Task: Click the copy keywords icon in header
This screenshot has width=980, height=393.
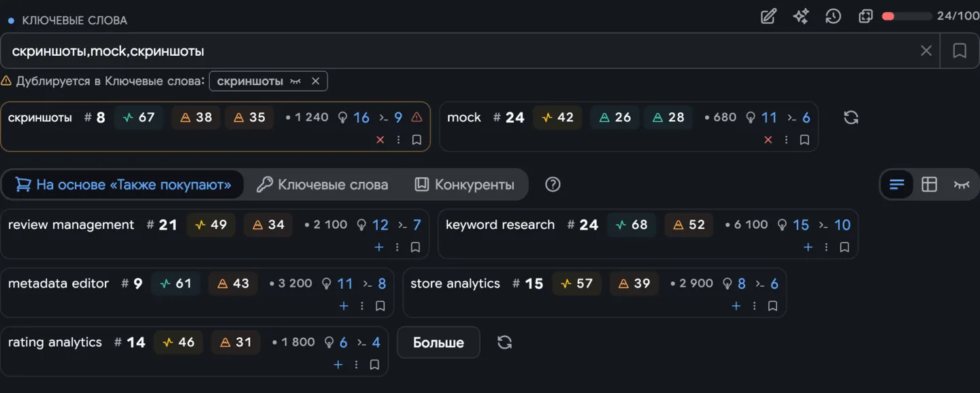Action: [x=866, y=16]
